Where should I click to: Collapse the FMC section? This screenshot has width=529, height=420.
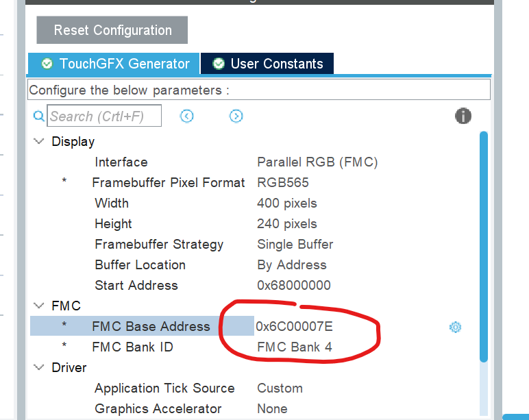point(39,306)
